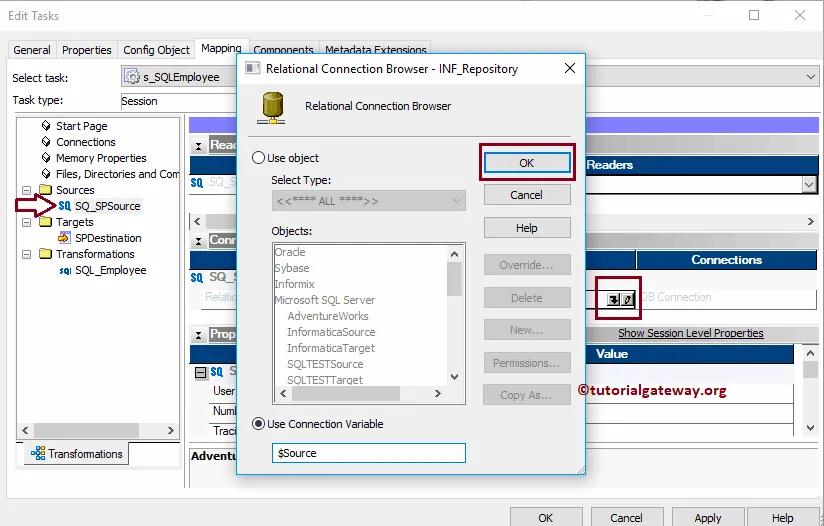Open the Memory Properties node
This screenshot has width=824, height=526.
coord(101,158)
